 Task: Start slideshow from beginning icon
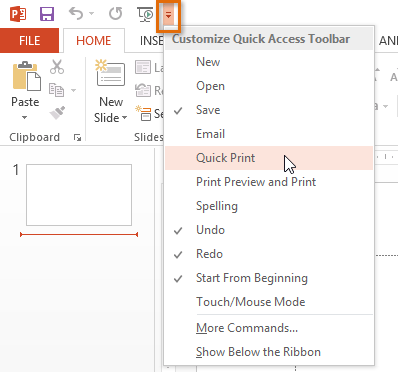[x=145, y=14]
